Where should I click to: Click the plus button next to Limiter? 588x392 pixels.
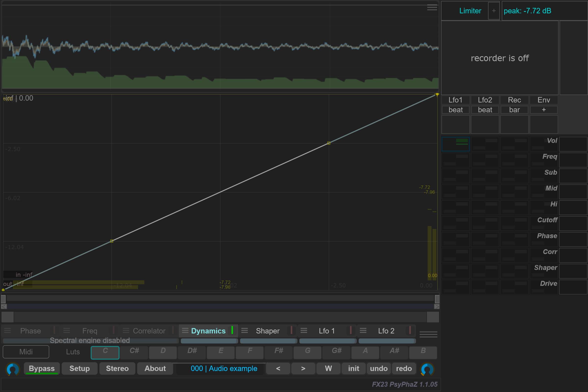click(x=494, y=11)
